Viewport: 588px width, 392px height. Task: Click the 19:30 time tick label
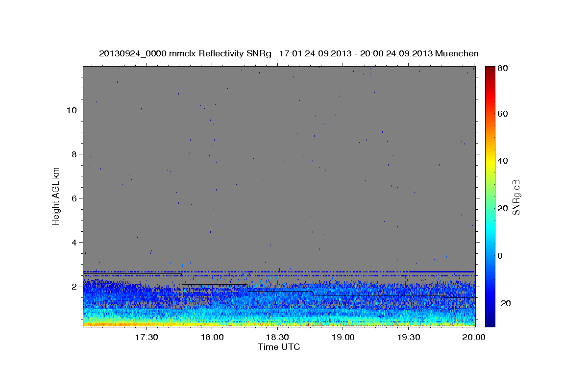[x=408, y=337]
